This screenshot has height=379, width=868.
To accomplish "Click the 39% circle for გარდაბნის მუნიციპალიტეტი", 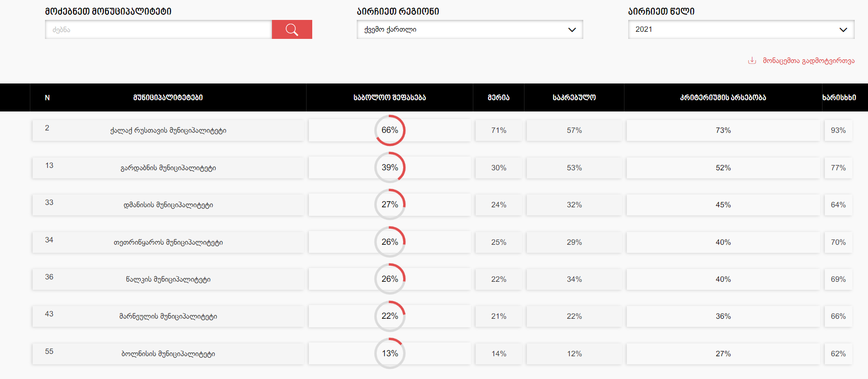I will pos(390,167).
